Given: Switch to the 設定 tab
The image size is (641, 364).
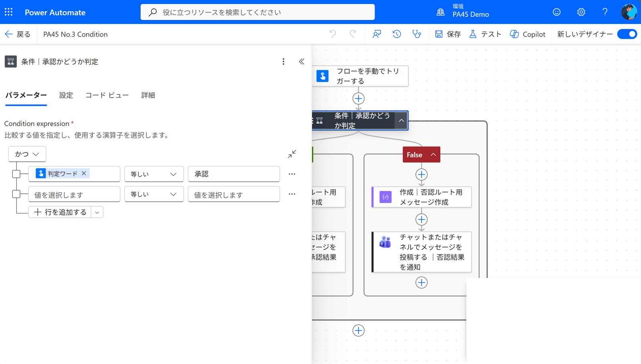Looking at the screenshot, I should (66, 95).
